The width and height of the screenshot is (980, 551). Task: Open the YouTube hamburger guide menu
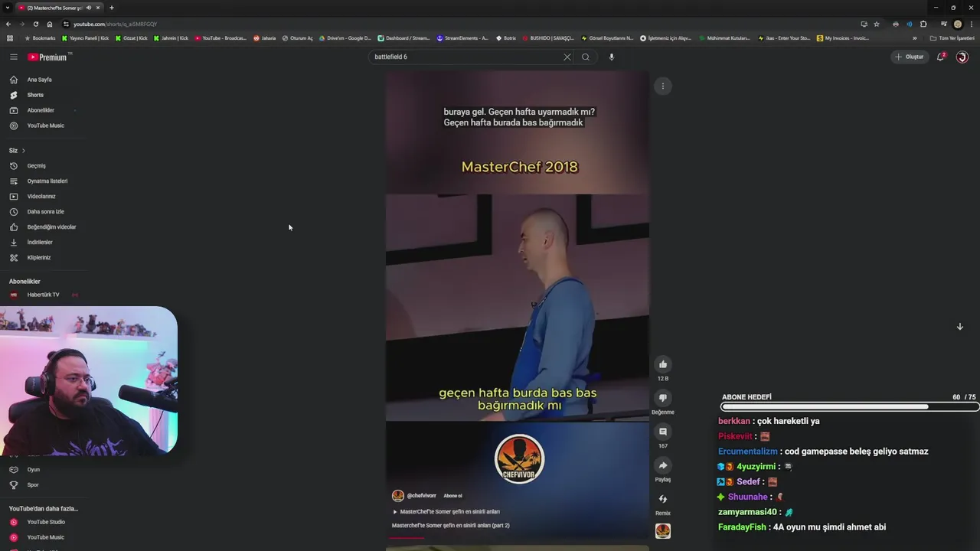[x=13, y=57]
